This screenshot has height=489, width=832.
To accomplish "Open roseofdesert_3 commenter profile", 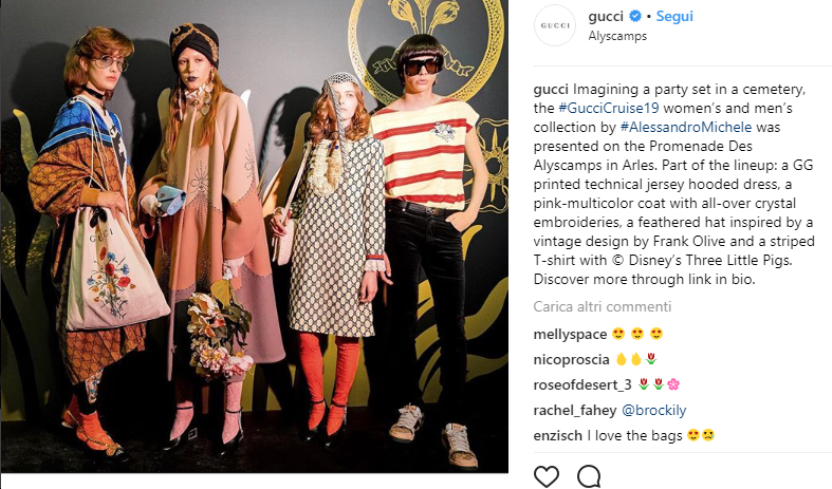I will [582, 385].
